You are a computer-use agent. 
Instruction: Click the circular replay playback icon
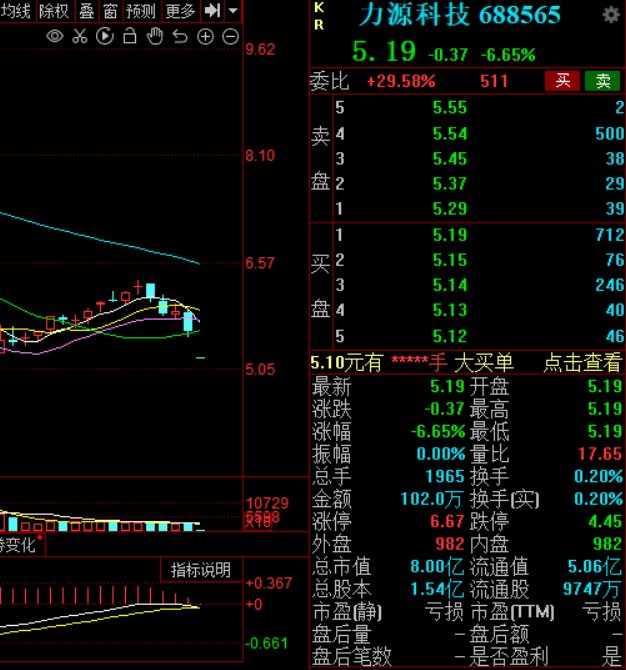pos(105,36)
